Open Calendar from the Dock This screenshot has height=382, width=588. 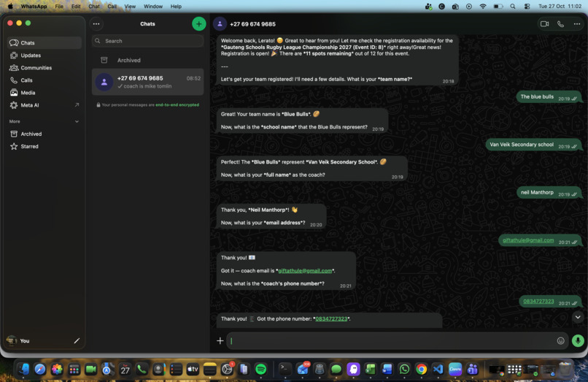(x=125, y=370)
